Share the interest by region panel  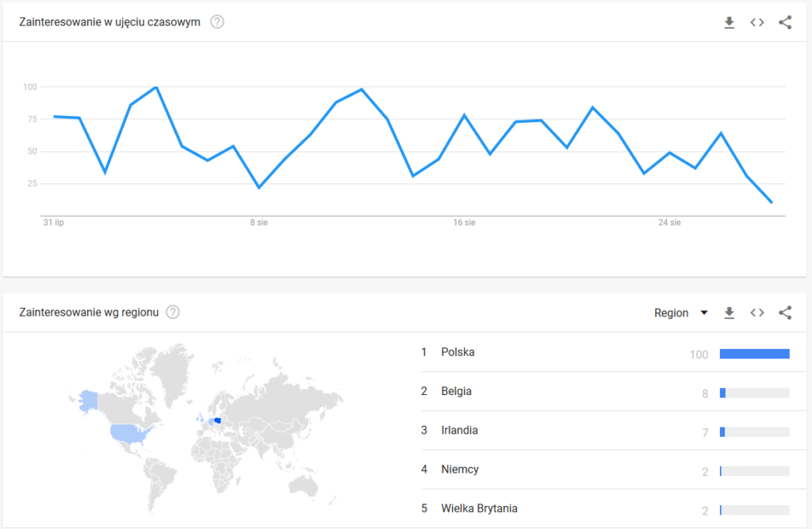[785, 312]
